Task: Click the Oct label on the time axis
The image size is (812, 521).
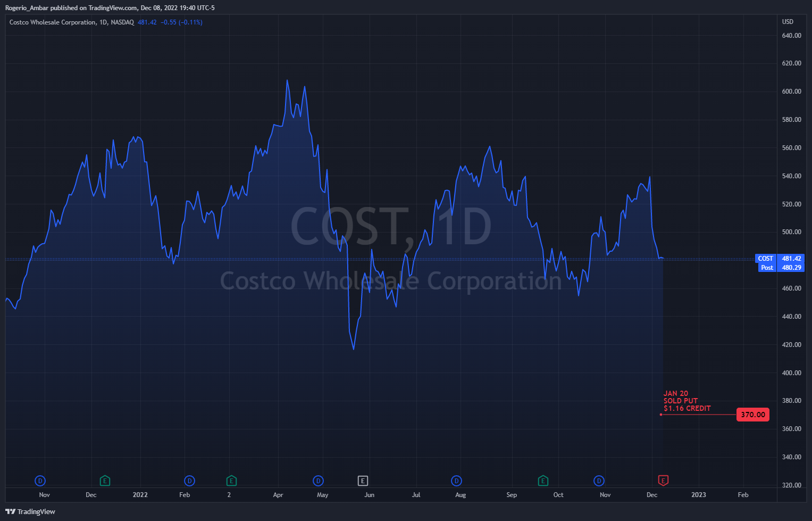Action: pos(558,495)
